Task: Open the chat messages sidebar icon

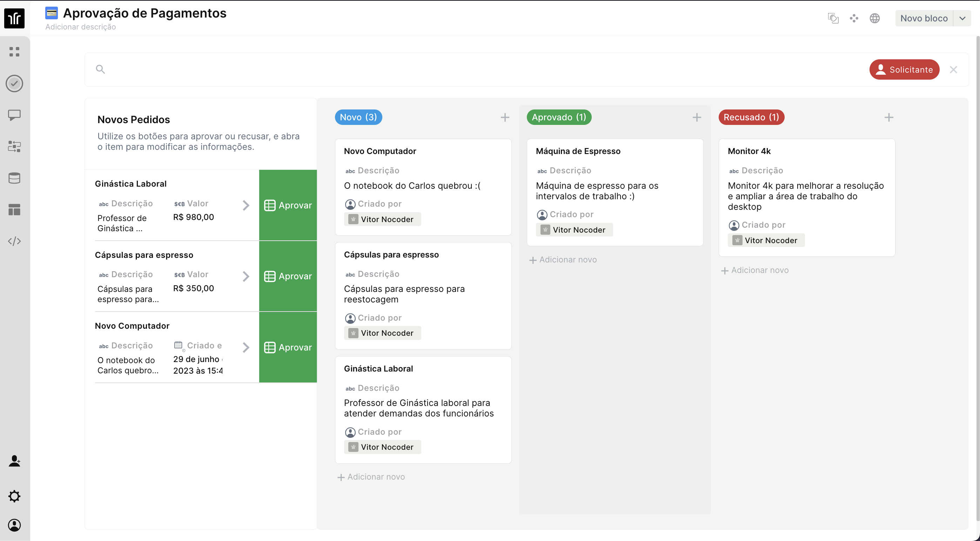Action: pos(14,115)
